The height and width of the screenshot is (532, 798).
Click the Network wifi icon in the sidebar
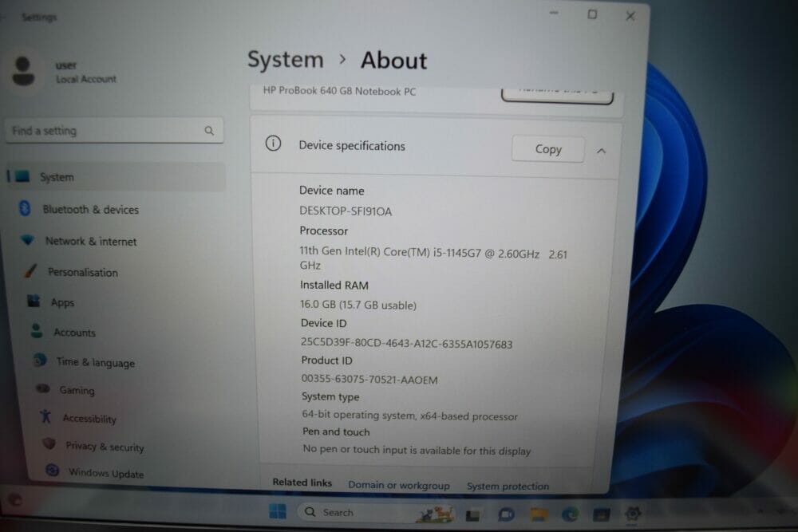coord(27,240)
